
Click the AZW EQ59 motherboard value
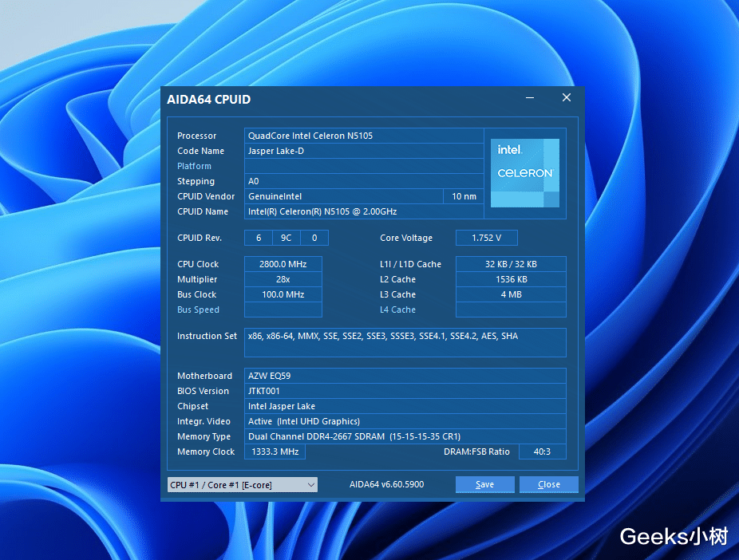click(x=405, y=376)
